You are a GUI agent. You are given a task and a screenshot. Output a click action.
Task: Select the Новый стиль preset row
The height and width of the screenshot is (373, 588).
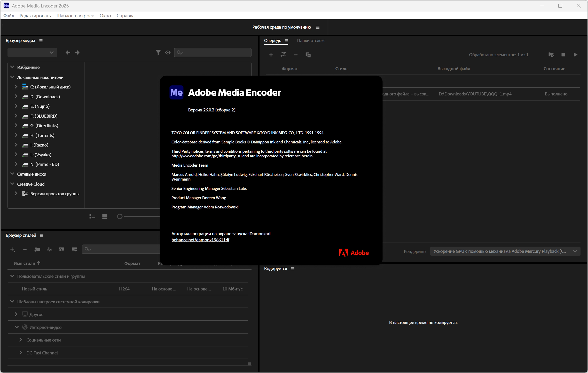(35, 289)
